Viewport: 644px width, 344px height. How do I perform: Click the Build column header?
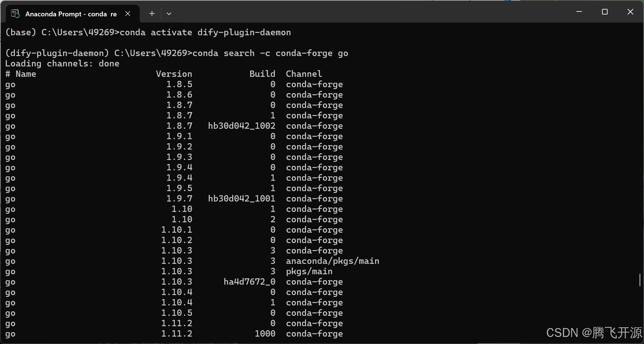point(262,74)
